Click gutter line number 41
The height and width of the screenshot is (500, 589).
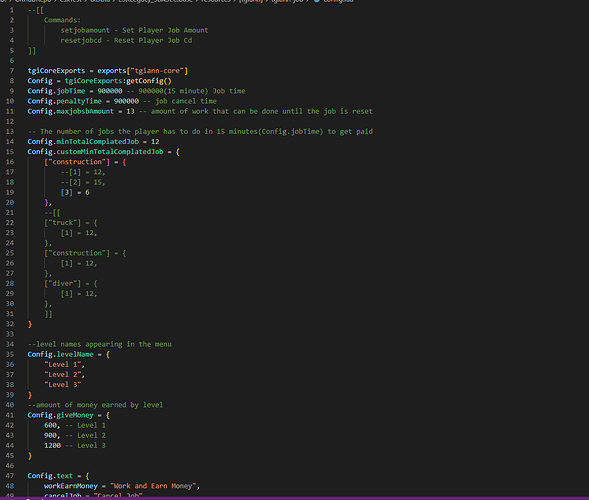pos(10,415)
